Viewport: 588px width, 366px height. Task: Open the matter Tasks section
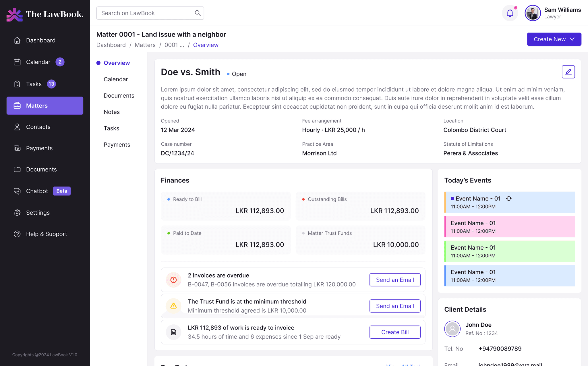pos(111,128)
